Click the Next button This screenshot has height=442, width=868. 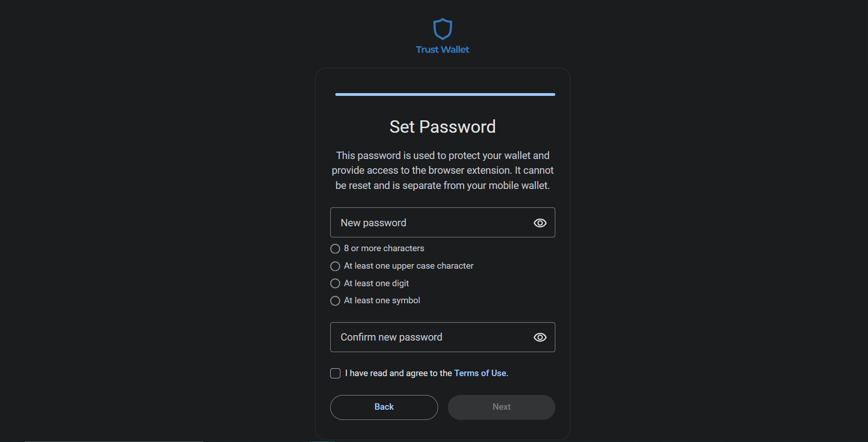501,407
